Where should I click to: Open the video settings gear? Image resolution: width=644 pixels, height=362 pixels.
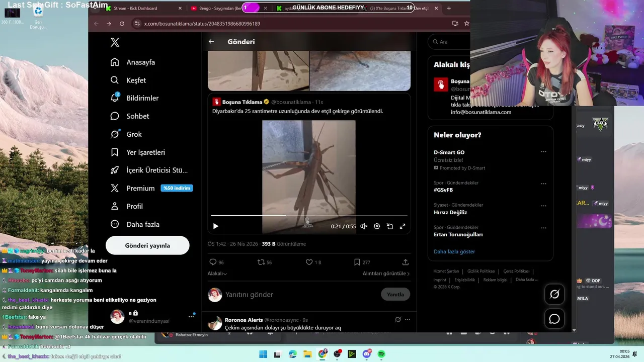pyautogui.click(x=377, y=226)
